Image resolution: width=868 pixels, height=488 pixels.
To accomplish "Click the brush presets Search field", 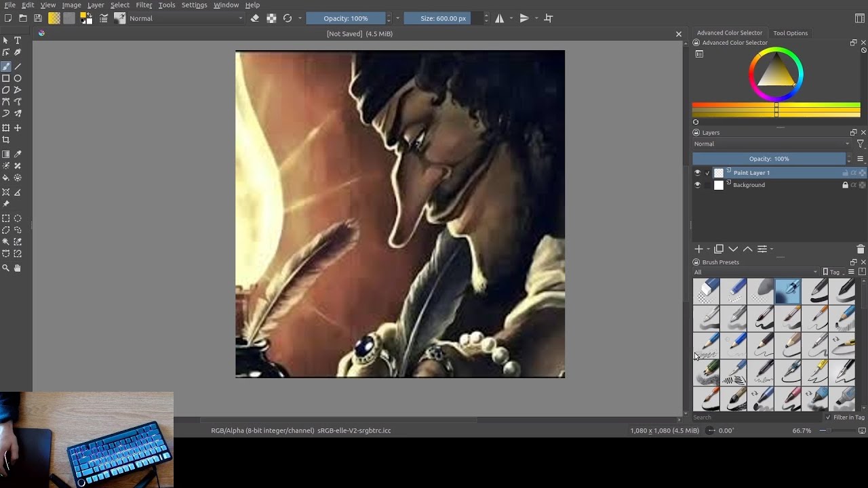I will [756, 418].
